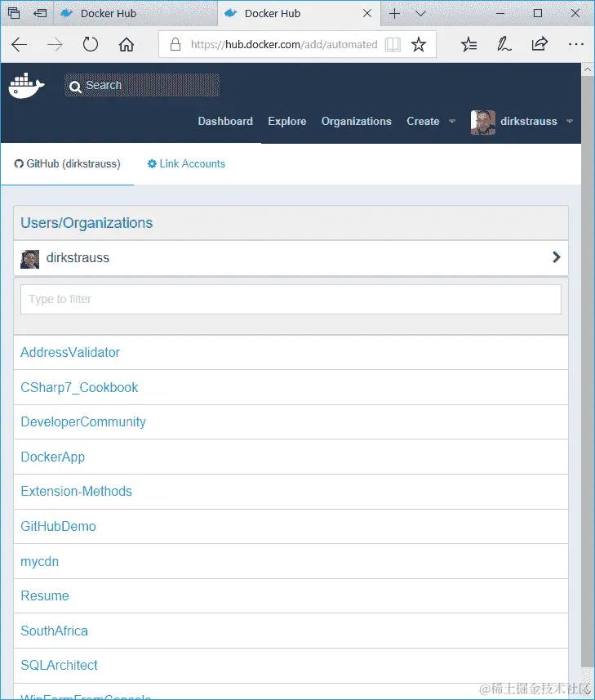Open a new tab with plus icon
Image resolution: width=595 pixels, height=700 pixels.
[394, 13]
